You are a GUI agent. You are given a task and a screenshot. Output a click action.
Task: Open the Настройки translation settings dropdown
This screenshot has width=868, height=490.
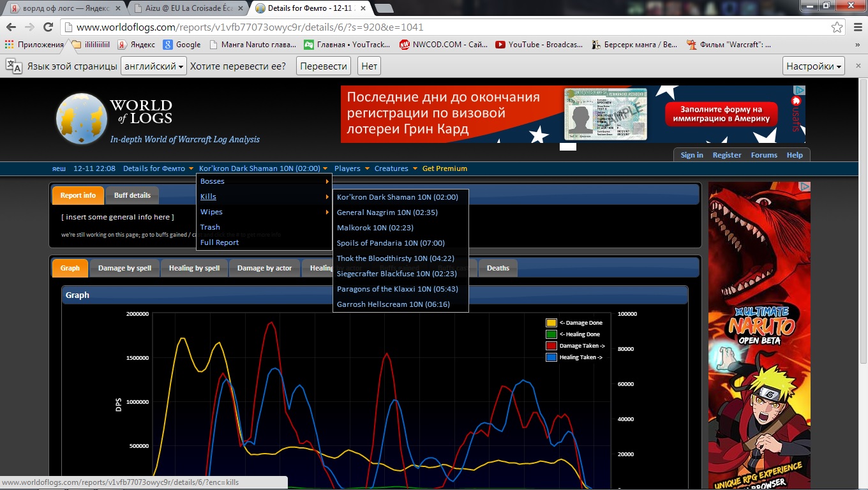(x=814, y=66)
